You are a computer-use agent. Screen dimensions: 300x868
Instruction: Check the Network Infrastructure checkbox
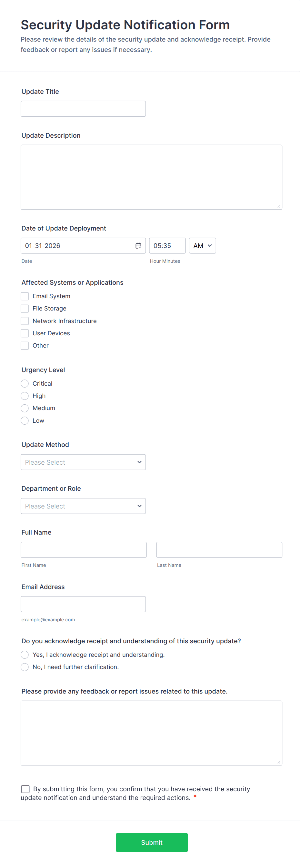coord(25,321)
